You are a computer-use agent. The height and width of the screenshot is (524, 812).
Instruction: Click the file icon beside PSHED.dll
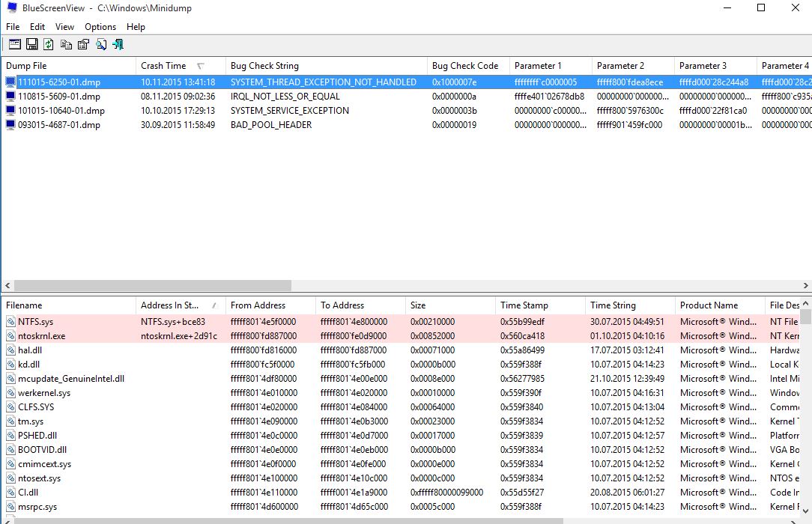pyautogui.click(x=11, y=436)
